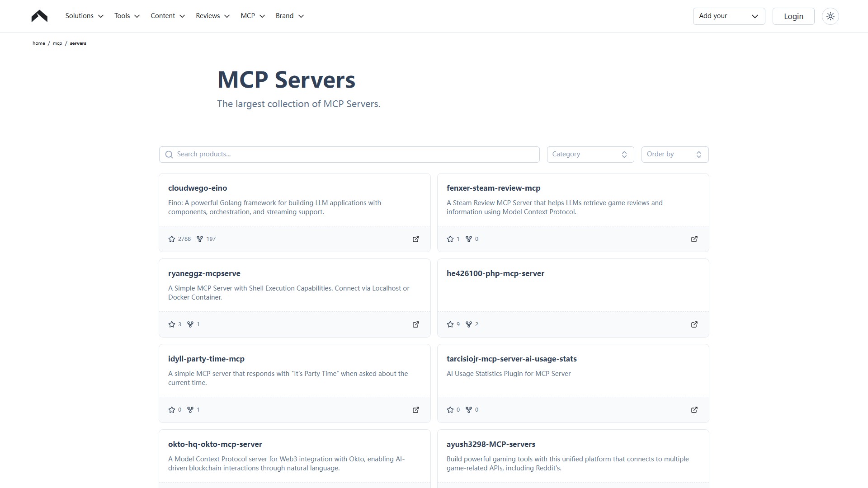
Task: Click the site logo icon
Action: point(39,16)
